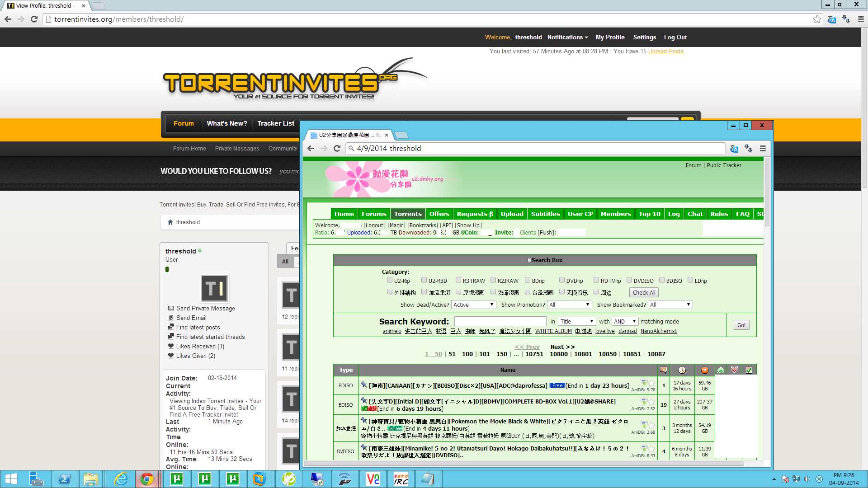Bookmark torrentinvites page with the star icon
This screenshot has height=488, width=868.
pos(817,19)
